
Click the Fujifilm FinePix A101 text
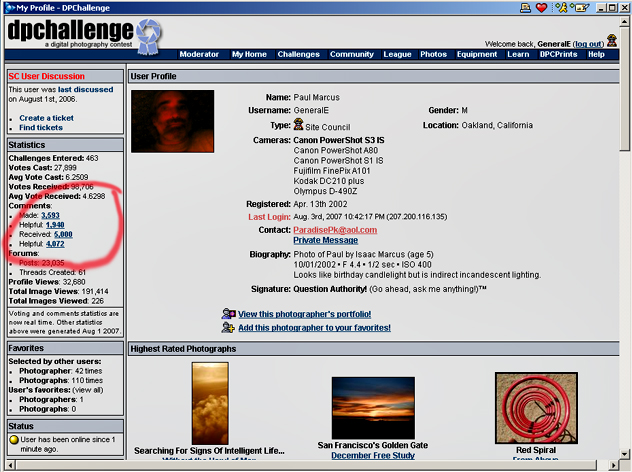pos(332,171)
